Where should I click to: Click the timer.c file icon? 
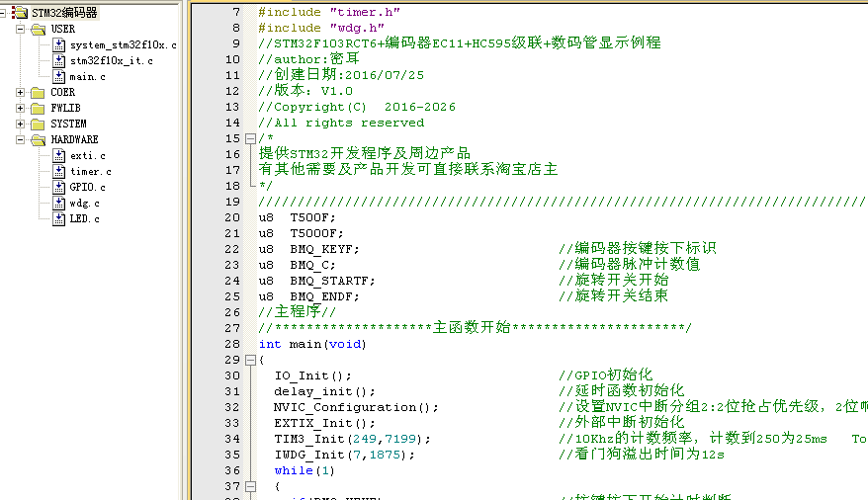59,172
